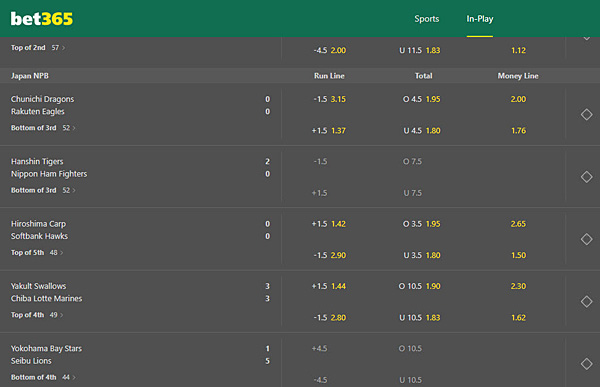Bet Rakuten Eagles money line 1.76
The image size is (600, 387).
click(518, 131)
